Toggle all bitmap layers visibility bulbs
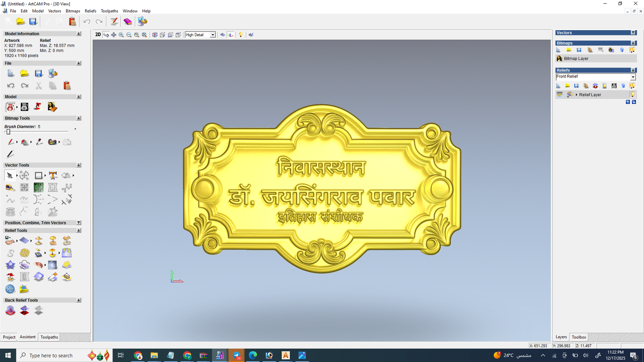 coord(632,50)
